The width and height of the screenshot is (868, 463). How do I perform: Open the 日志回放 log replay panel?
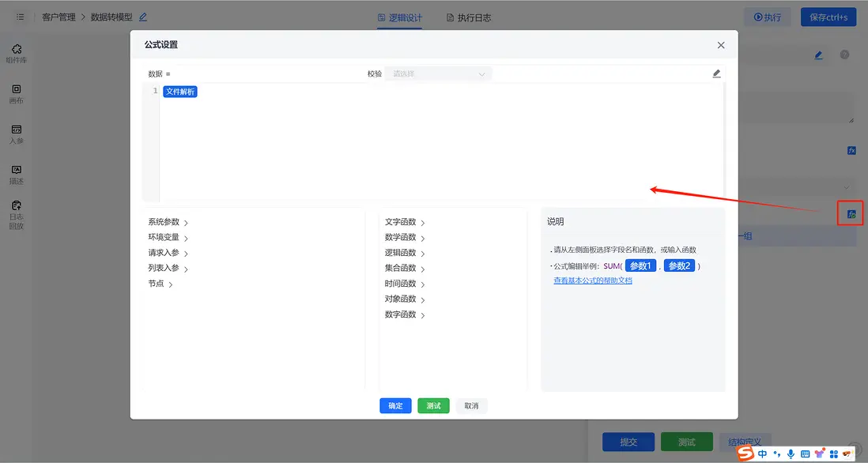tap(16, 215)
